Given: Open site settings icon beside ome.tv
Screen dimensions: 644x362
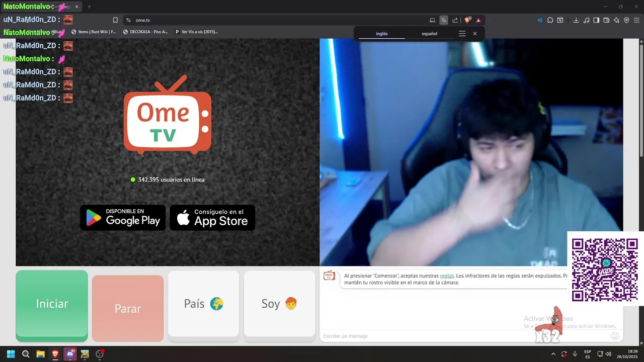Looking at the screenshot, I should [x=128, y=20].
